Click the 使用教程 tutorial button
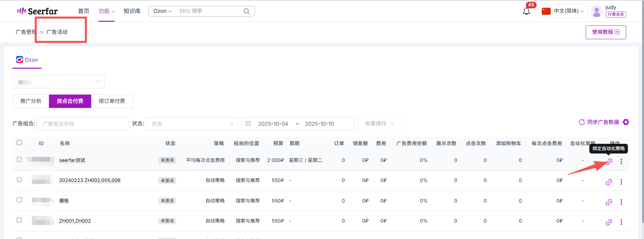Viewport: 644px width, 239px height. 605,32
